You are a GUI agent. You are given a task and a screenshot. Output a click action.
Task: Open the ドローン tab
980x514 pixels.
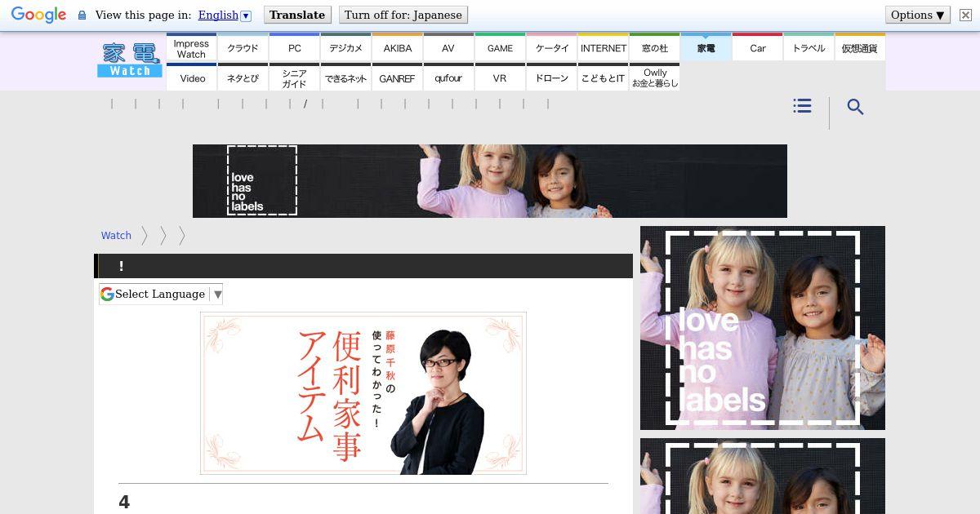point(551,78)
